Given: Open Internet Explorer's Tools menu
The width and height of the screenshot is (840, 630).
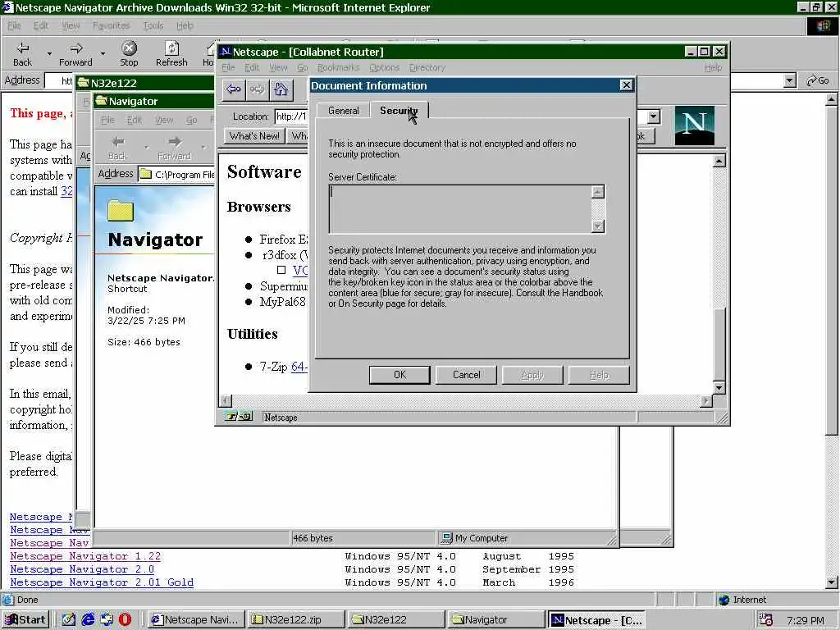Looking at the screenshot, I should [x=153, y=25].
